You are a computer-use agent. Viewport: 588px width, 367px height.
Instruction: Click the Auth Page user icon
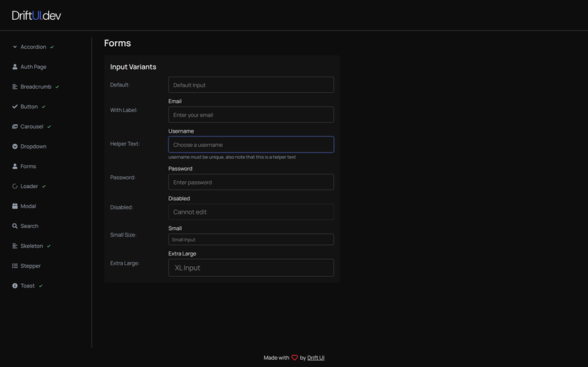pos(15,67)
